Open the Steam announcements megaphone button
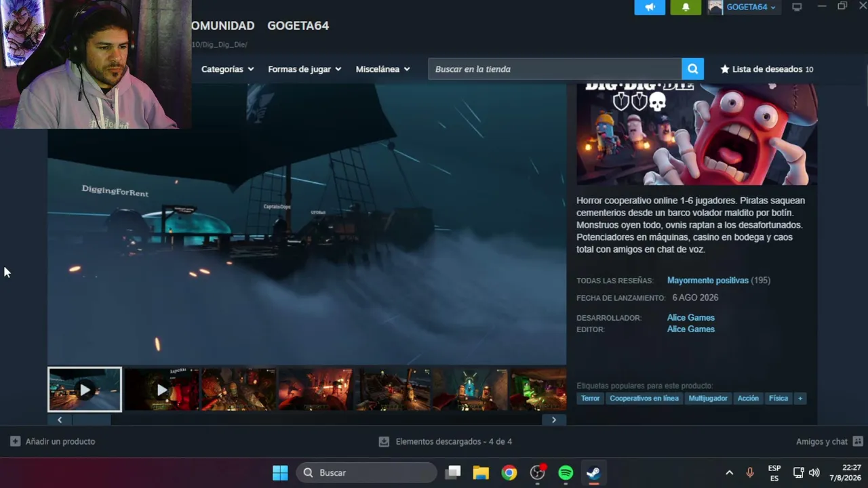Image resolution: width=868 pixels, height=488 pixels. [650, 7]
